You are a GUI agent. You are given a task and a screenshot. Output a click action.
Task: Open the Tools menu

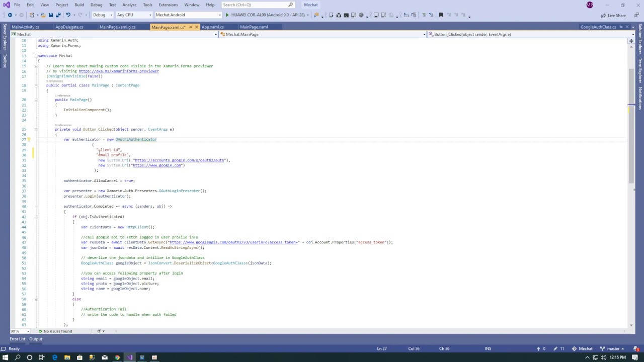(147, 5)
